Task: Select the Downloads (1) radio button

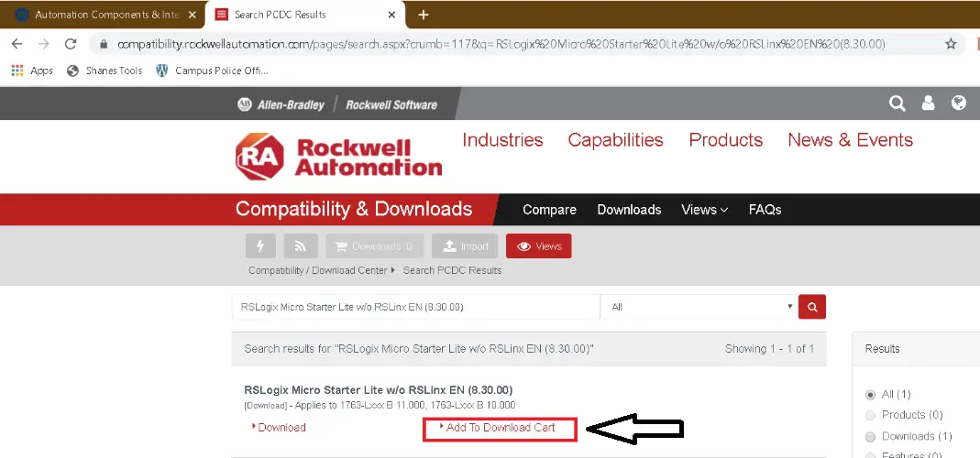Action: [870, 436]
